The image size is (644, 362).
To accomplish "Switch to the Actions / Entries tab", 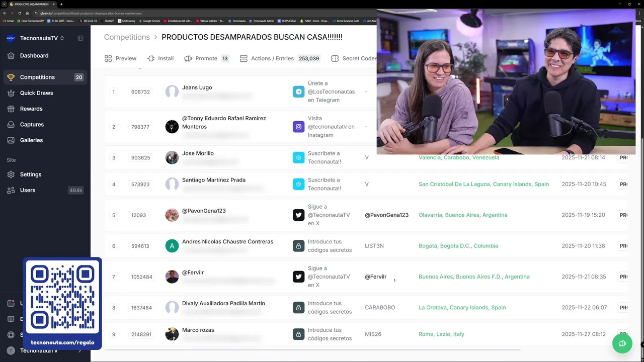I will (280, 58).
